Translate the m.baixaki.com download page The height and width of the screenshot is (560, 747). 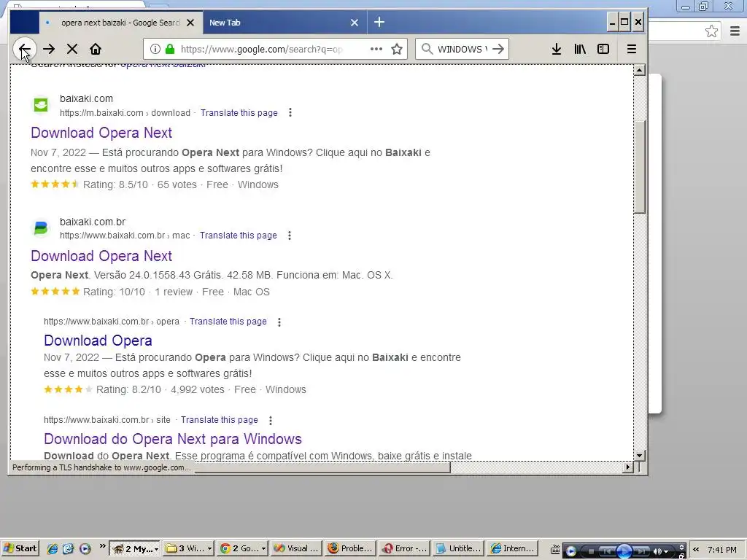click(239, 113)
